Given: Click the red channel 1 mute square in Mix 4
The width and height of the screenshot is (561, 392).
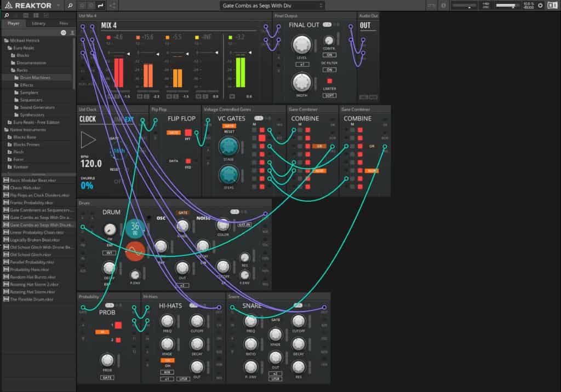Looking at the screenshot, I should pos(109,37).
